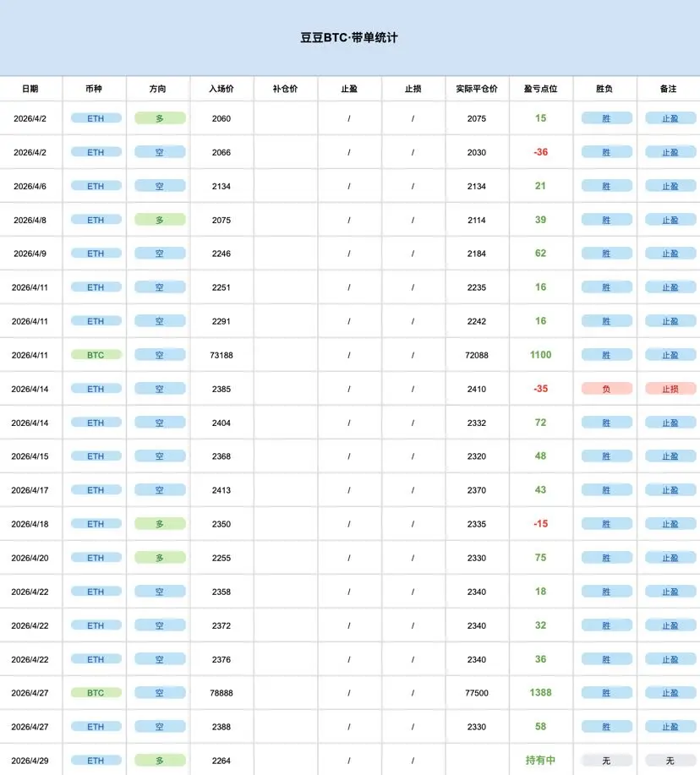The height and width of the screenshot is (775, 700).
Task: Click the 胜 tag in the 2026/4/20 row
Action: tap(606, 558)
